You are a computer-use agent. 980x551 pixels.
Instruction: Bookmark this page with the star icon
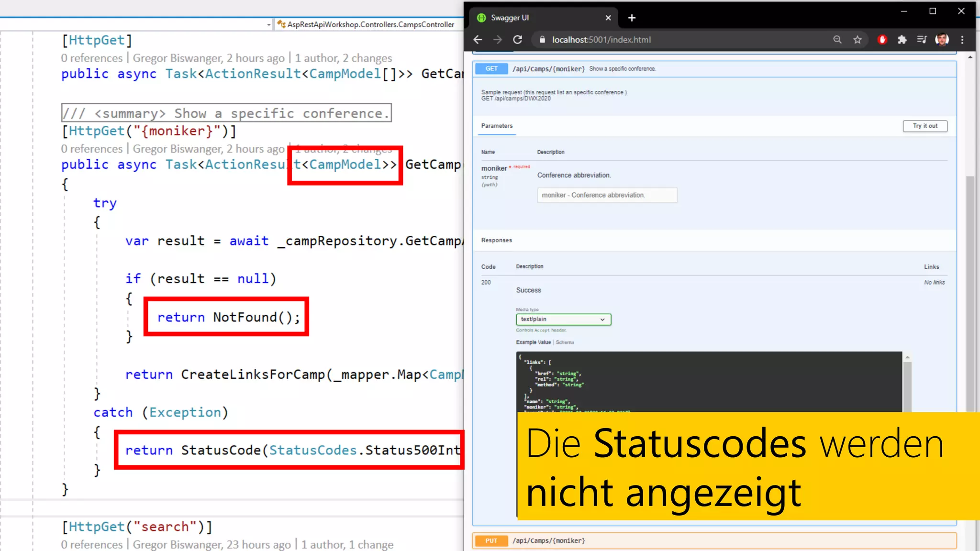pyautogui.click(x=857, y=40)
